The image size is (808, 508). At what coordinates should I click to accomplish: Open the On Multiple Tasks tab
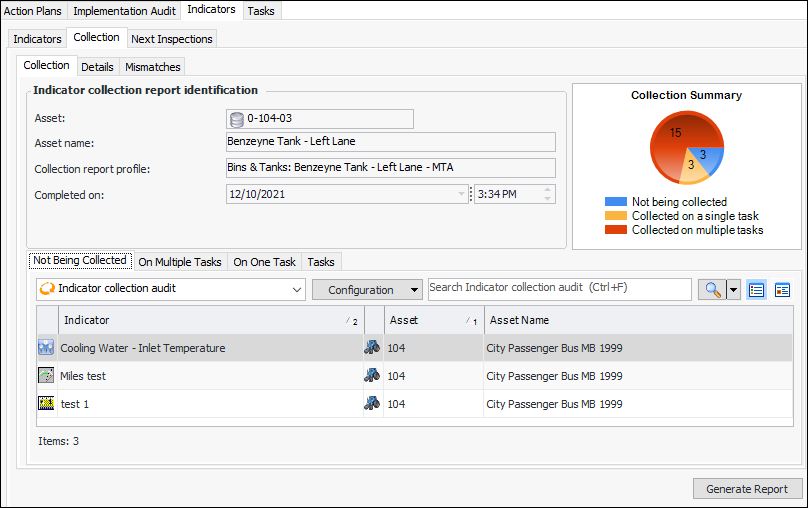180,262
